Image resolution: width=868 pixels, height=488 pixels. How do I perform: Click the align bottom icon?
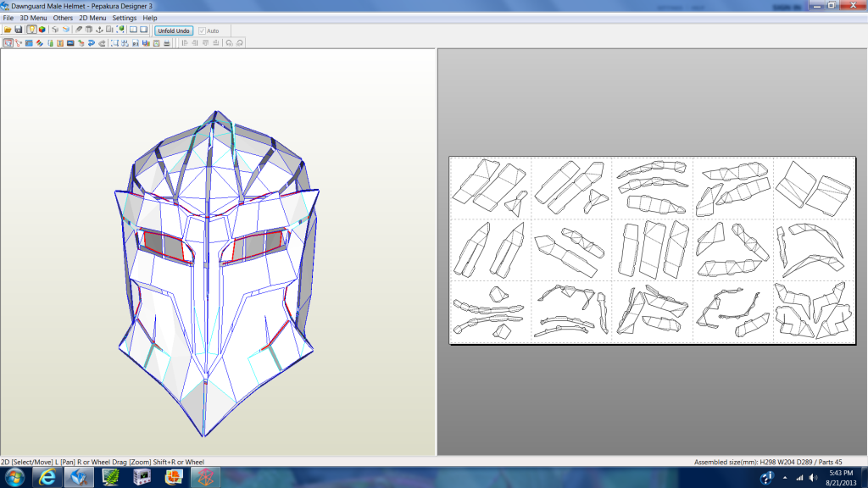[216, 42]
